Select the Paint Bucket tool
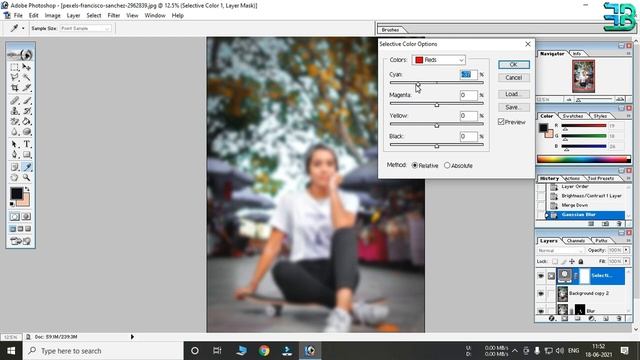The image size is (640, 360). [27, 121]
